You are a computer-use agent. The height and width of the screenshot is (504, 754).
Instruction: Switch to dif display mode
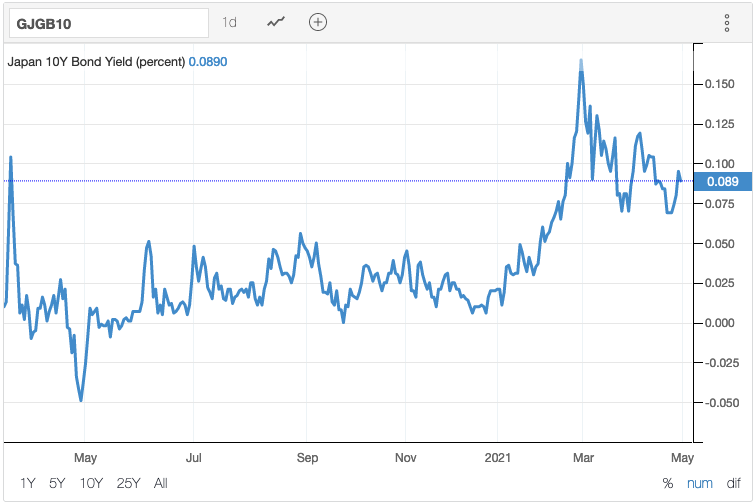733,483
